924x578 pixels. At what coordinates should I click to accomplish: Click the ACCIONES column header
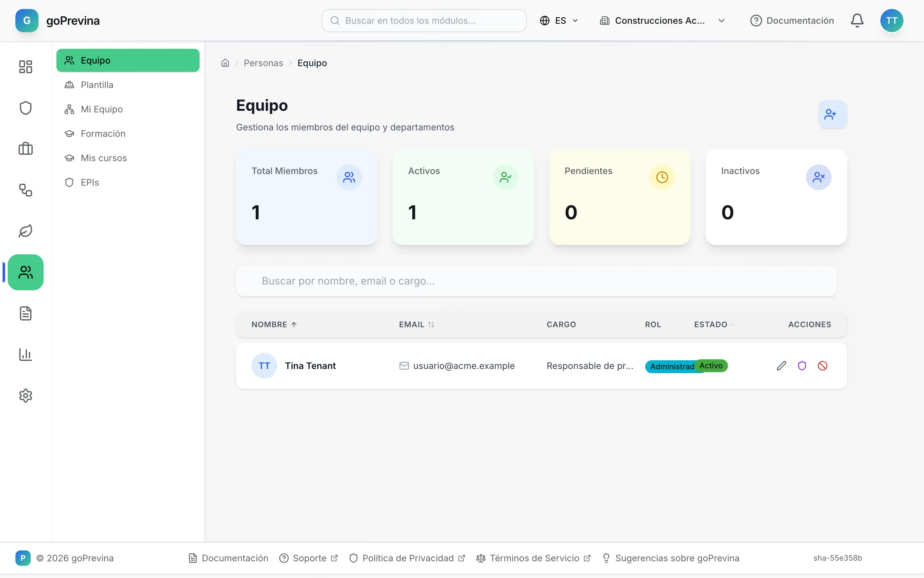(x=809, y=325)
